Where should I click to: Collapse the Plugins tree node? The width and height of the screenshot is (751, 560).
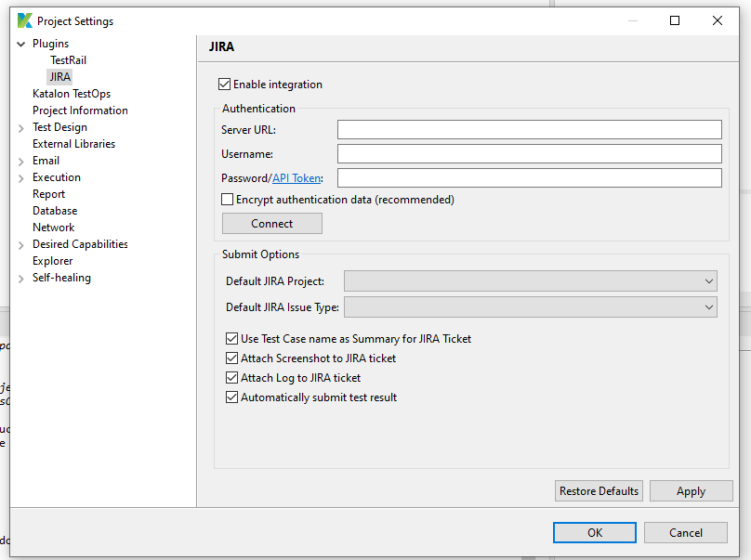[x=21, y=44]
